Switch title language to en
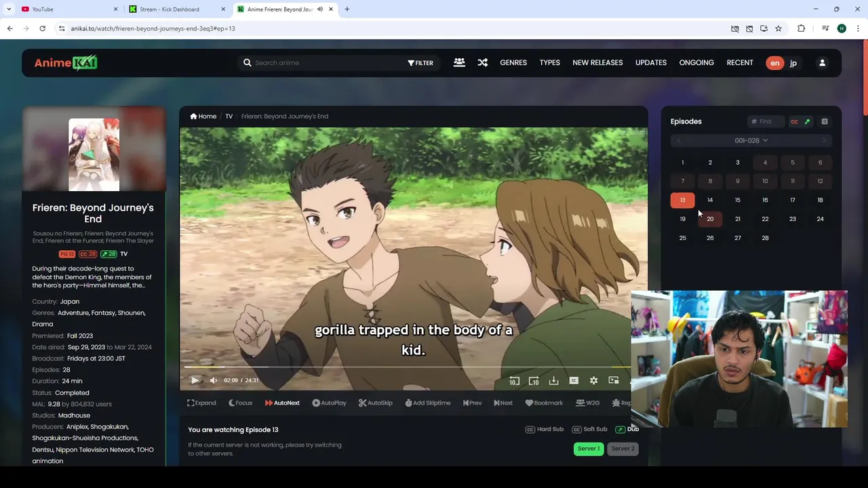The image size is (868, 488). (775, 63)
